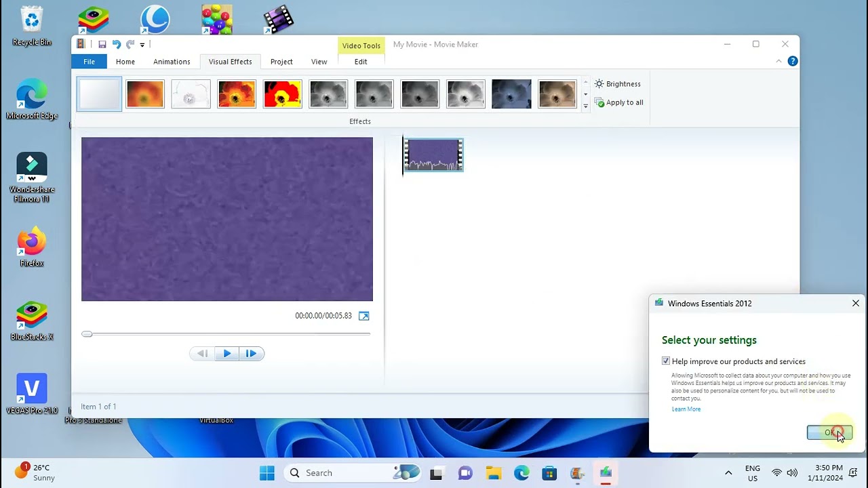Close the Windows Essentials 2012 dialog
This screenshot has width=868, height=488.
tap(855, 304)
